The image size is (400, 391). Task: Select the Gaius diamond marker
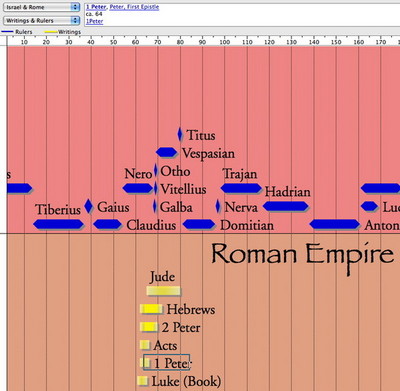tap(88, 206)
